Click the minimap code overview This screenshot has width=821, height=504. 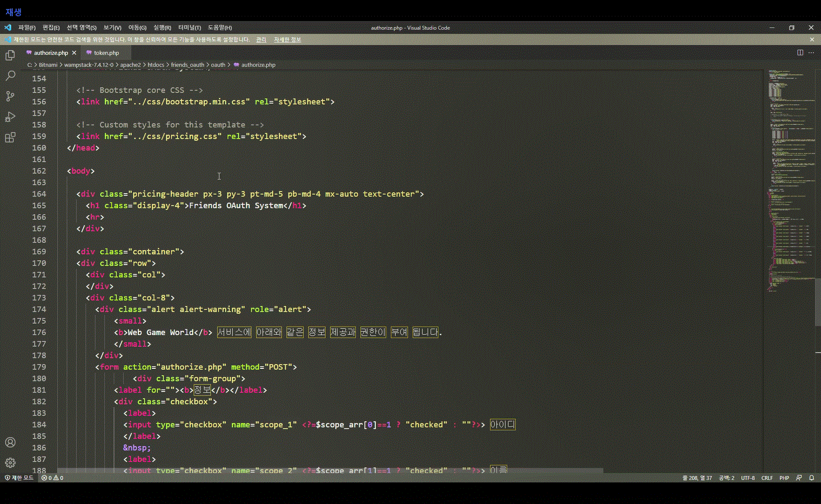tap(791, 180)
